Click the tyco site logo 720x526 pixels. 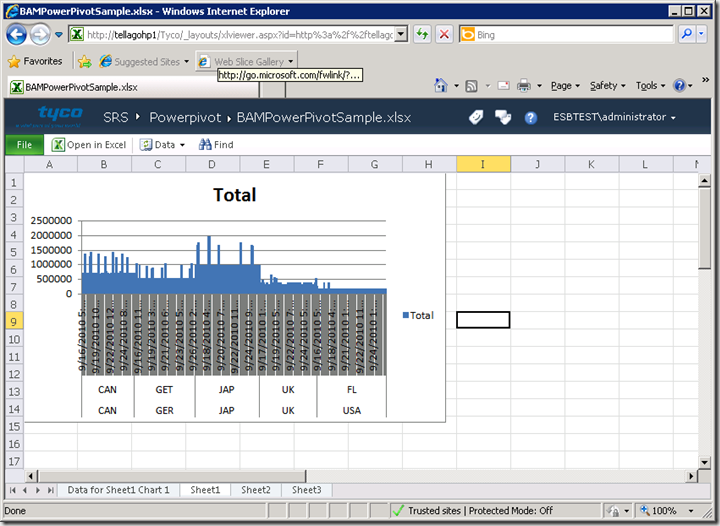pyautogui.click(x=49, y=116)
